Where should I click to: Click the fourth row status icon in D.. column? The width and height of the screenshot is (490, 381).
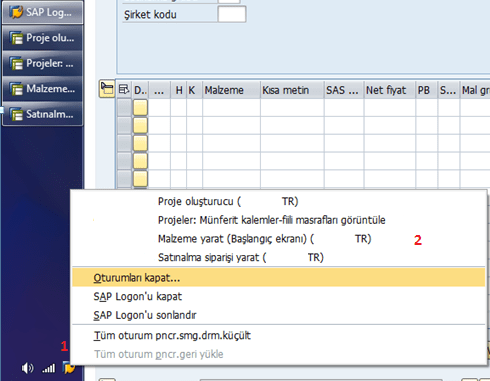pyautogui.click(x=140, y=161)
